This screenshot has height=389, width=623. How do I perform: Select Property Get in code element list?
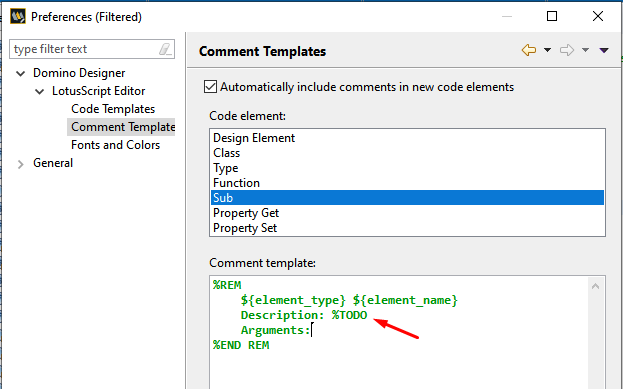[x=407, y=213]
